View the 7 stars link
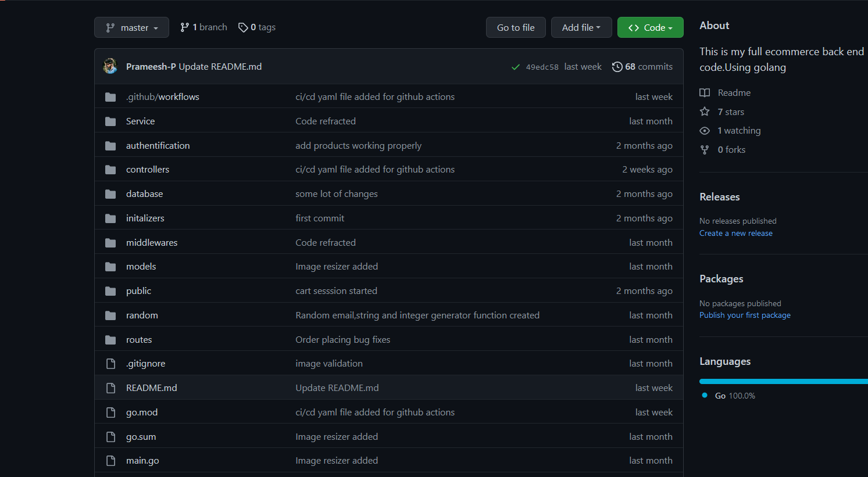Image resolution: width=868 pixels, height=477 pixels. pos(723,112)
